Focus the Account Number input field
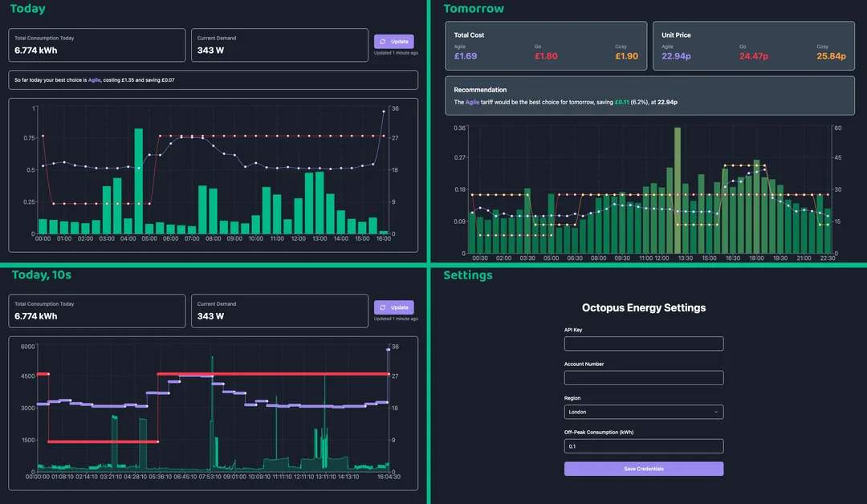Screen dimensions: 867x504 click(644, 378)
